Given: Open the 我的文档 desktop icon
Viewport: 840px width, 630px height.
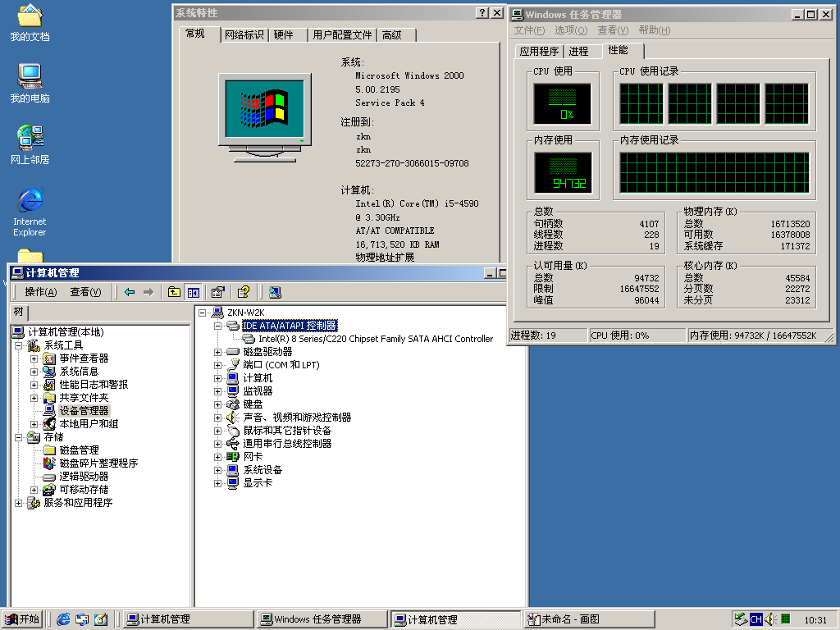Looking at the screenshot, I should pyautogui.click(x=30, y=22).
